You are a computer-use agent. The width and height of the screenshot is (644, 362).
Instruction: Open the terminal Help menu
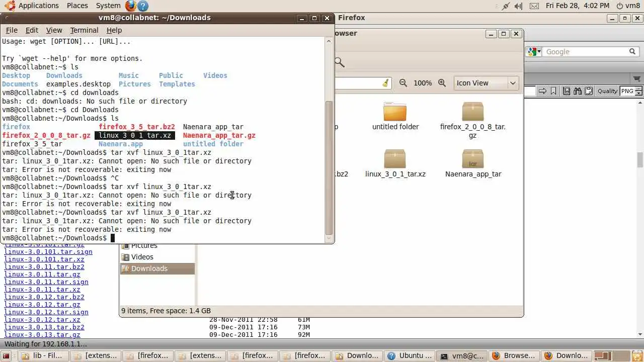tap(114, 30)
